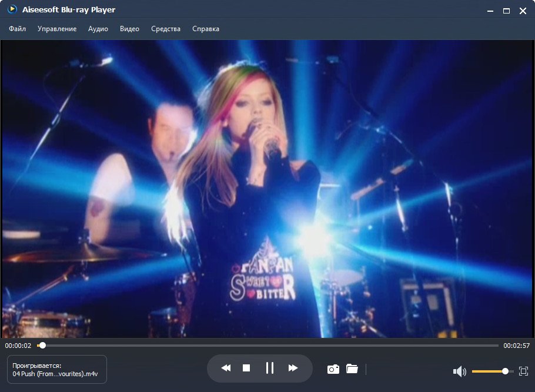Open the Видео menu
Viewport: 535px width, 392px height.
(x=129, y=29)
